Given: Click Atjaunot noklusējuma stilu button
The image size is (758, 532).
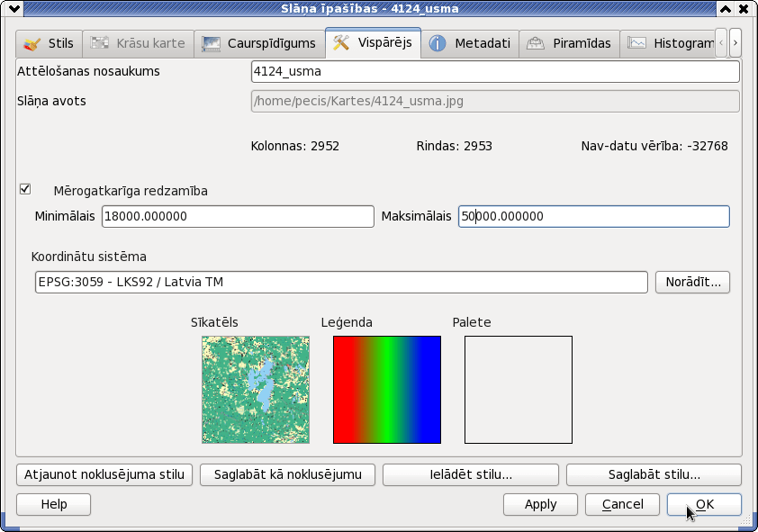Looking at the screenshot, I should [104, 475].
